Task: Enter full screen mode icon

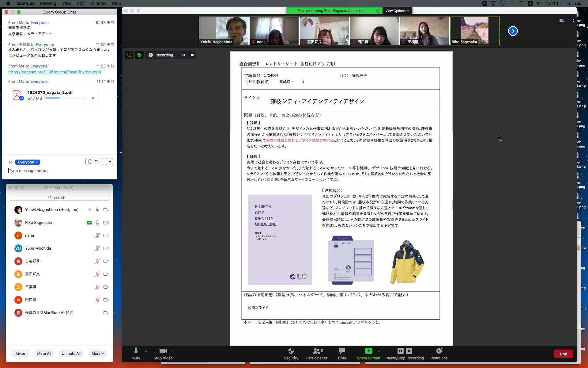Action: coord(571,21)
